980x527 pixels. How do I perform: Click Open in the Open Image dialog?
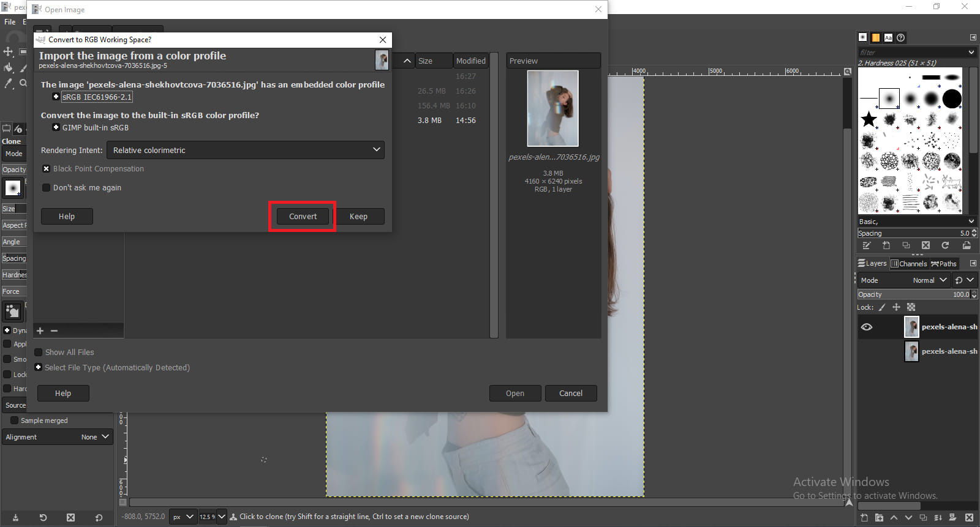click(515, 394)
